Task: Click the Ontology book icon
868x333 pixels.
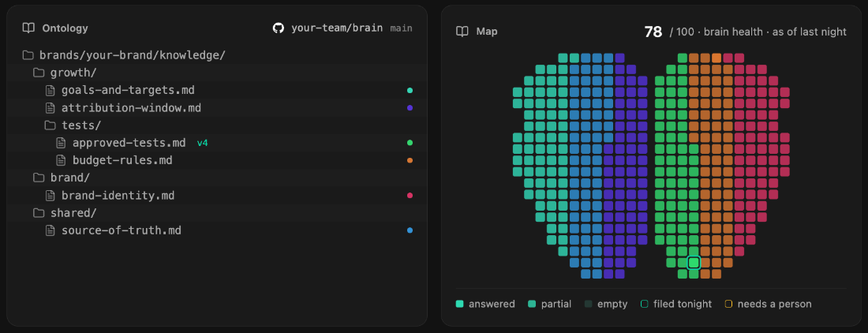Action: [28, 28]
